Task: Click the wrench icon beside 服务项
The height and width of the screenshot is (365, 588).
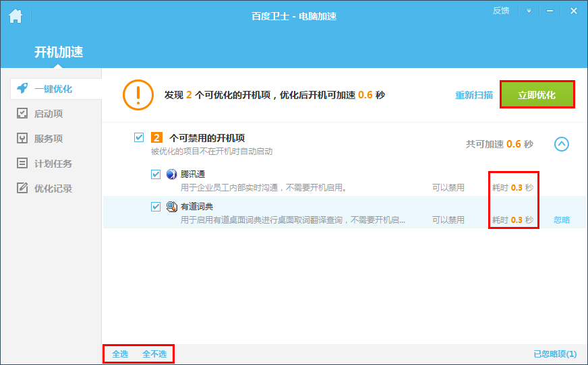Action: 22,138
